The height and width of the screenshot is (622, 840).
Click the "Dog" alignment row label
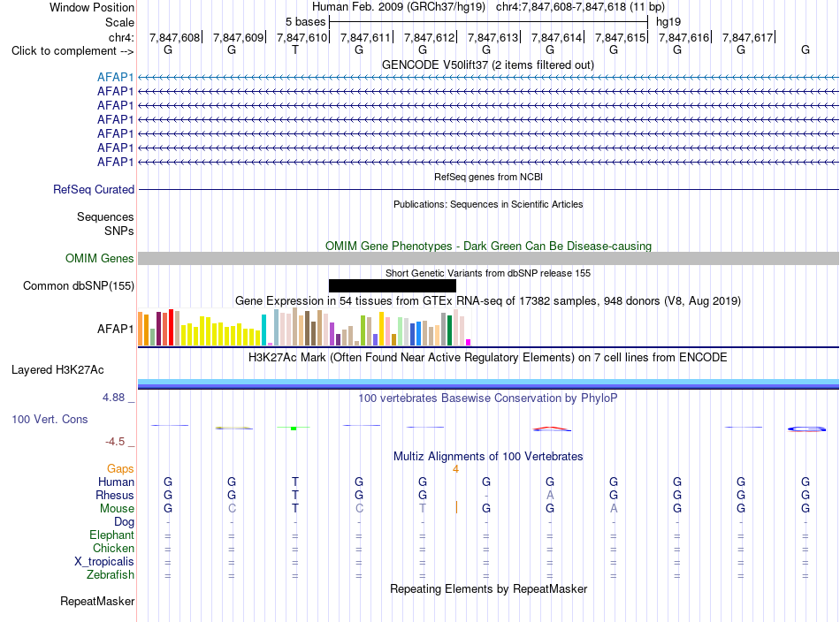click(124, 522)
